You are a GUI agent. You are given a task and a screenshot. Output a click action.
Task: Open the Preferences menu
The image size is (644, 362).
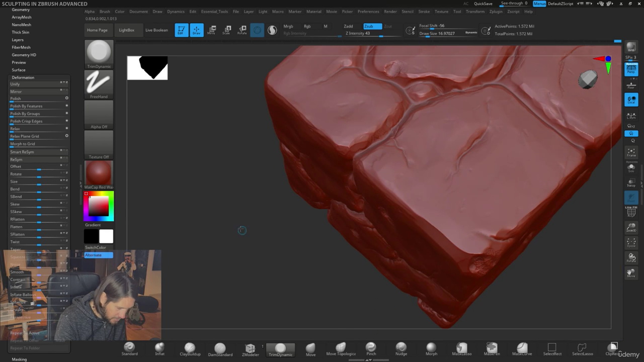coord(368,11)
